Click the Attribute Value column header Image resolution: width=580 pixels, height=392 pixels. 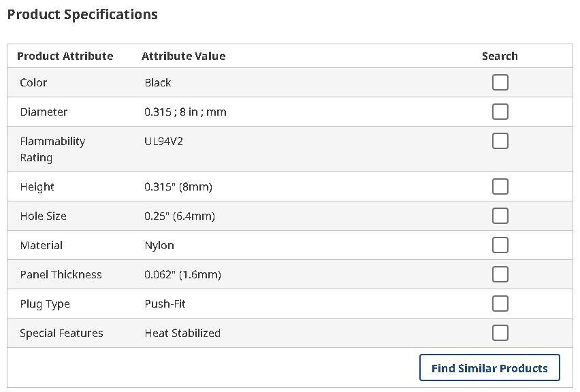click(184, 56)
